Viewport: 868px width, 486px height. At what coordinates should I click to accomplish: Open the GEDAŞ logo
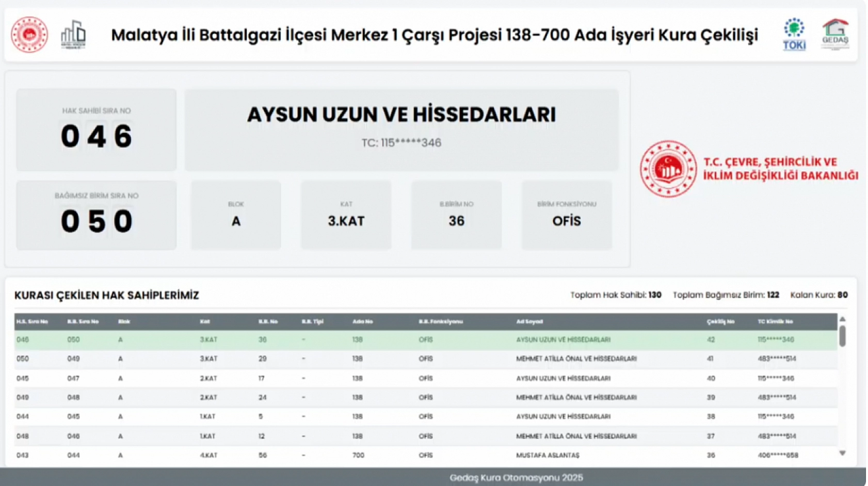[835, 33]
